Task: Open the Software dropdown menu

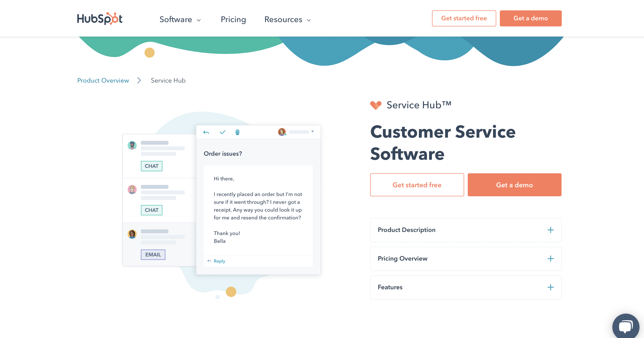Action: [x=180, y=19]
